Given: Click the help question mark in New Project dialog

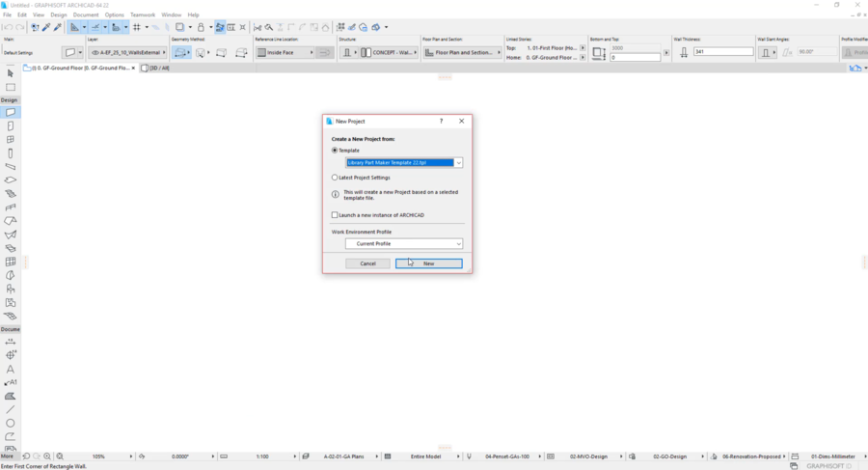Looking at the screenshot, I should click(x=441, y=121).
